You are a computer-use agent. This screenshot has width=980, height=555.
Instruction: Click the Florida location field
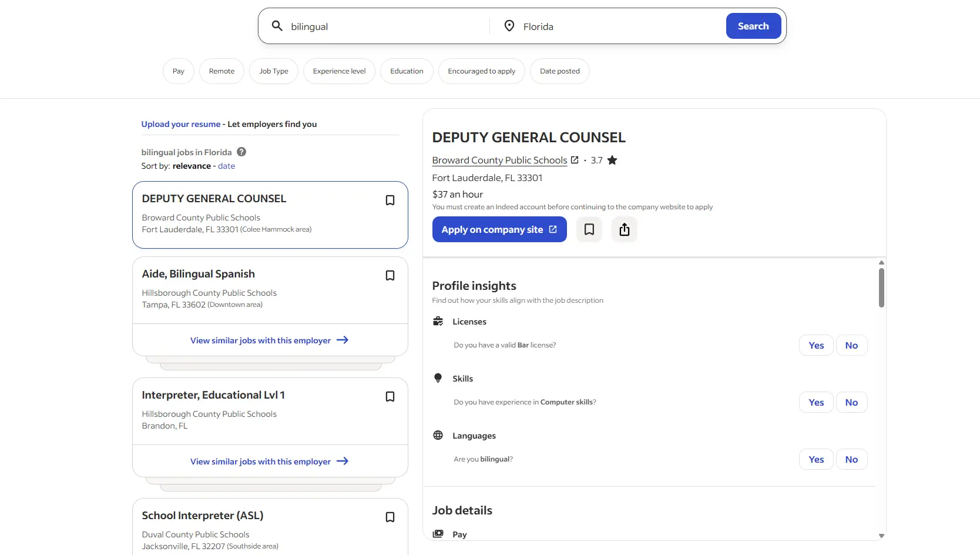coord(620,26)
